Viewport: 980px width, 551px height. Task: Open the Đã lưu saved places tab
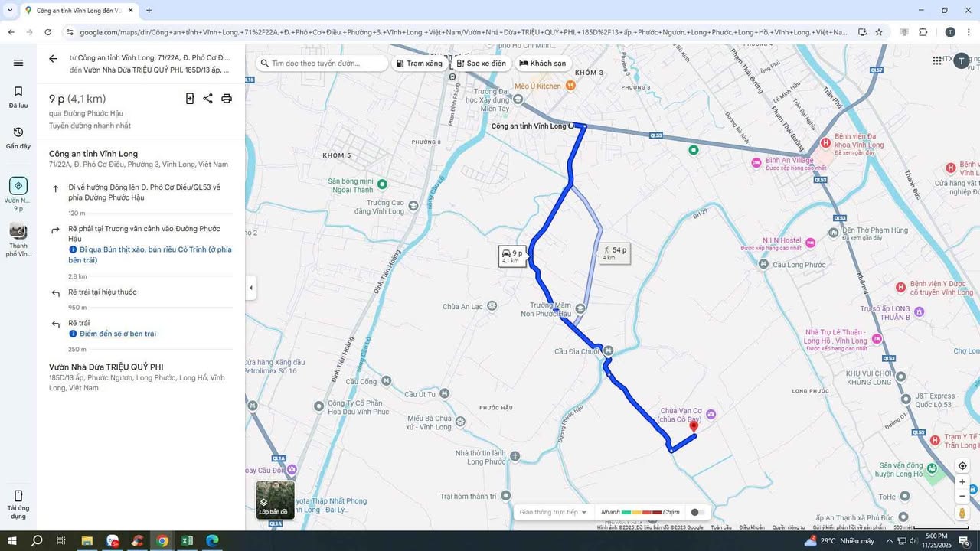tap(18, 96)
